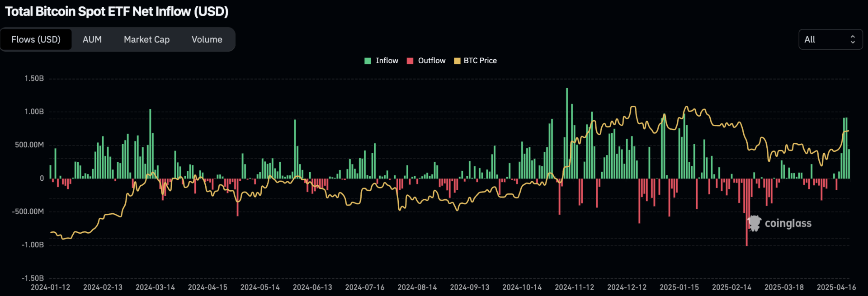Viewport: 868px width, 296px height.
Task: Select the Flows (USD) tab
Action: click(x=36, y=40)
